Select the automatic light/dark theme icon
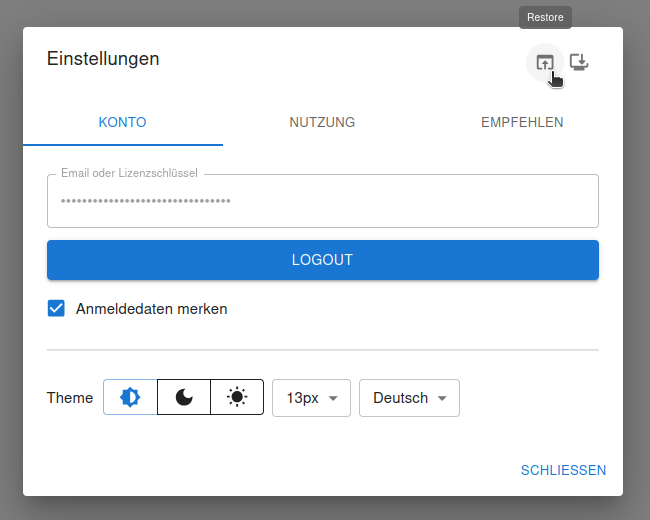 click(130, 397)
